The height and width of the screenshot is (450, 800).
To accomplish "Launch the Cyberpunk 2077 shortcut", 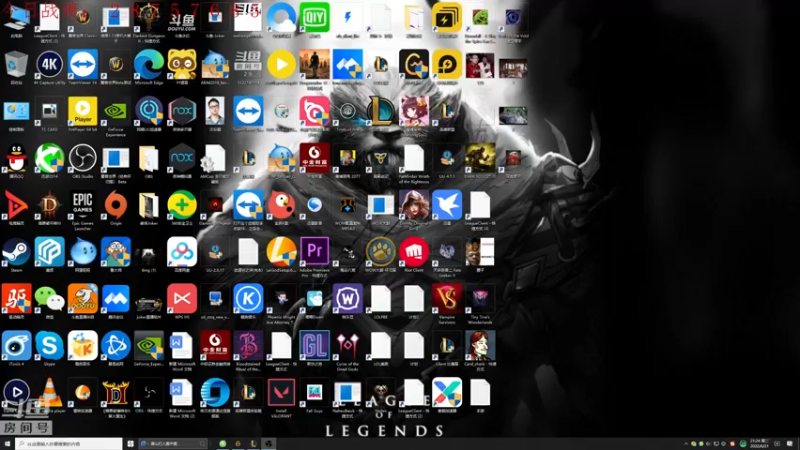I will (x=347, y=158).
